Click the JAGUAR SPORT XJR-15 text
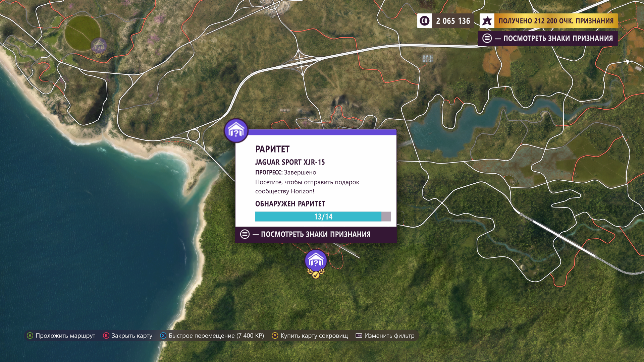 (x=290, y=162)
